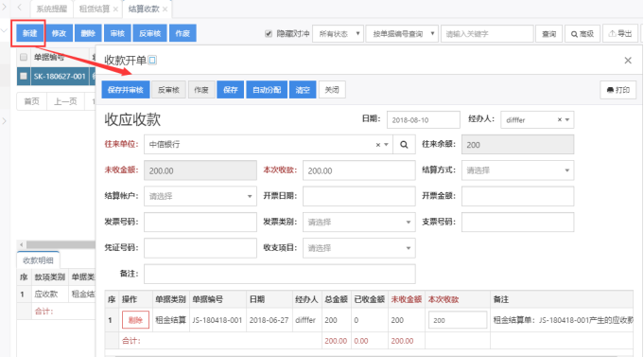The width and height of the screenshot is (644, 357).
Task: Open the 结算方式 dropdown
Action: click(x=517, y=170)
